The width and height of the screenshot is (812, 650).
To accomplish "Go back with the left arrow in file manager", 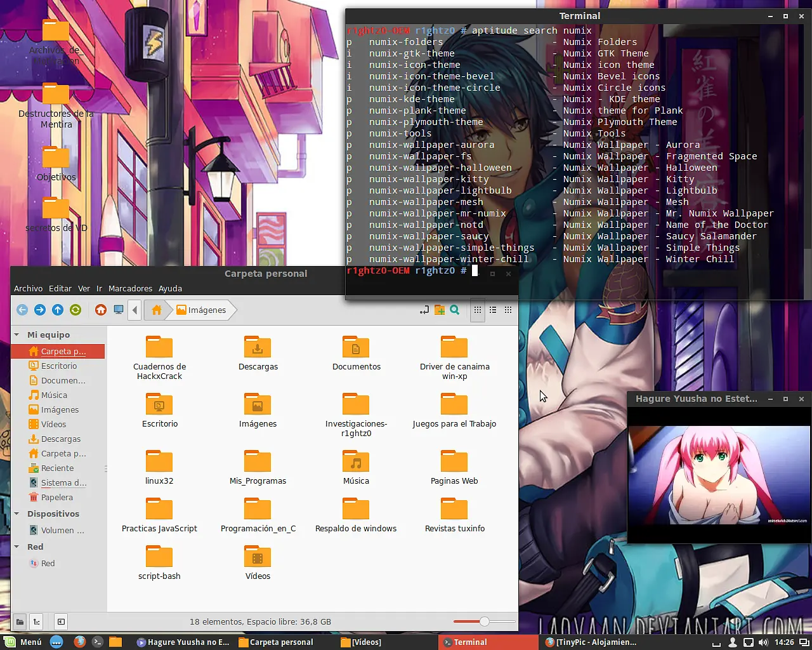I will (22, 310).
